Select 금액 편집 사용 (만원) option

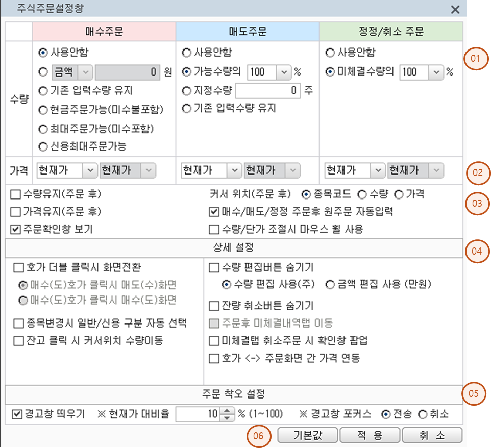tap(330, 285)
